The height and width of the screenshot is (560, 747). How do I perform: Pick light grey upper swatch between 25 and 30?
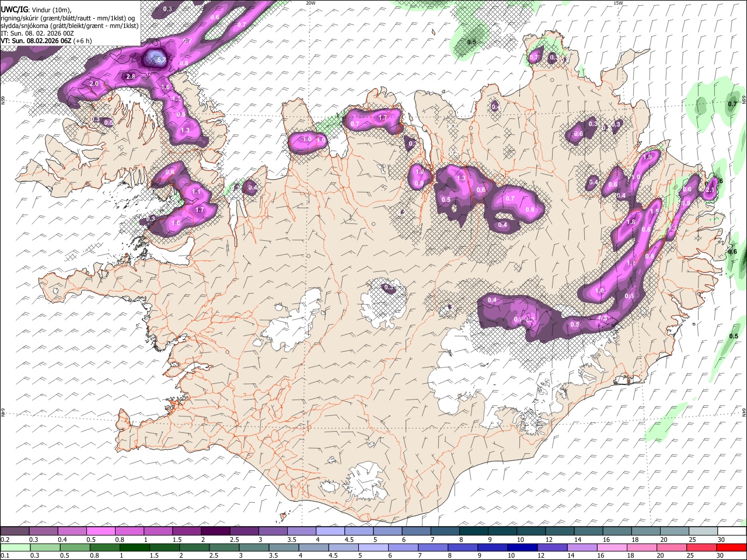(x=703, y=531)
